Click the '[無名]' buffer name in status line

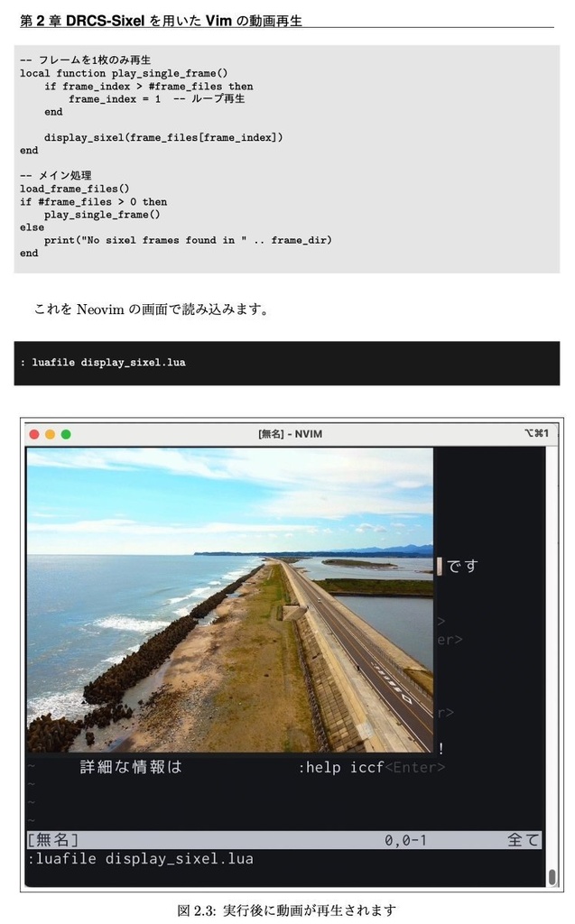tap(53, 840)
